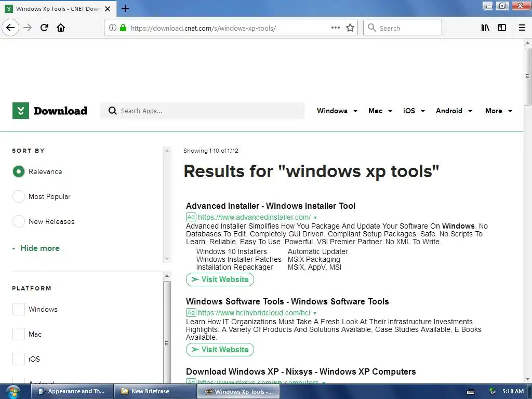Switch to Windows Xp Tools browser tab
532x399 pixels.
point(58,9)
